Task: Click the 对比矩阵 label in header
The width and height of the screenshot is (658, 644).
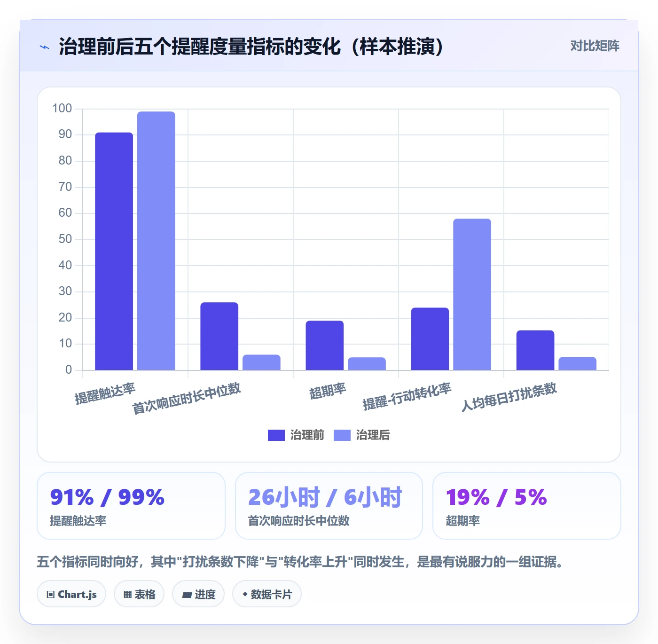Action: pyautogui.click(x=595, y=46)
